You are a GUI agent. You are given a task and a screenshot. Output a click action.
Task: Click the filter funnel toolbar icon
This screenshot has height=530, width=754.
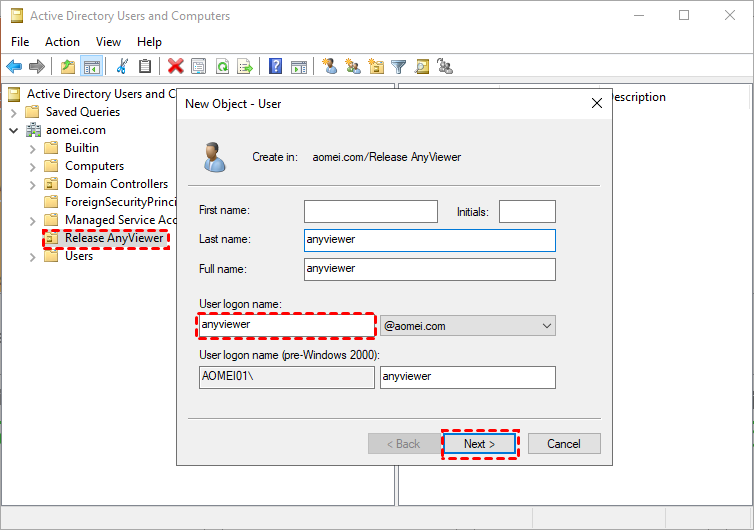click(399, 67)
